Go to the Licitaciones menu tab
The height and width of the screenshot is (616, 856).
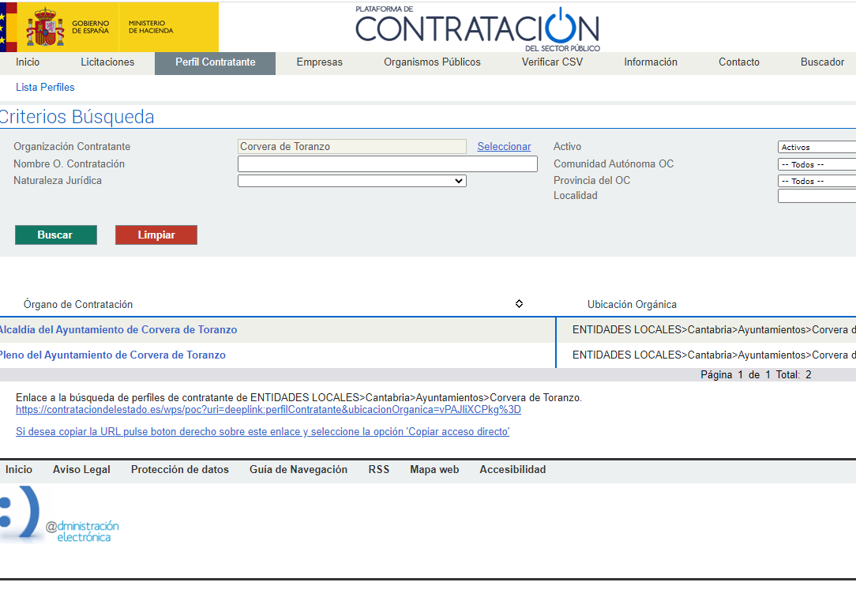pyautogui.click(x=107, y=62)
